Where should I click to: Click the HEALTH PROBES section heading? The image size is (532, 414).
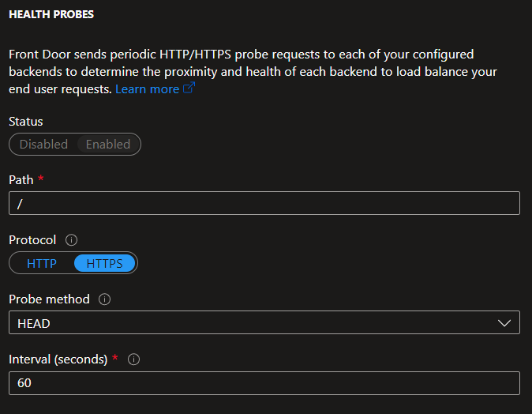[x=51, y=14]
